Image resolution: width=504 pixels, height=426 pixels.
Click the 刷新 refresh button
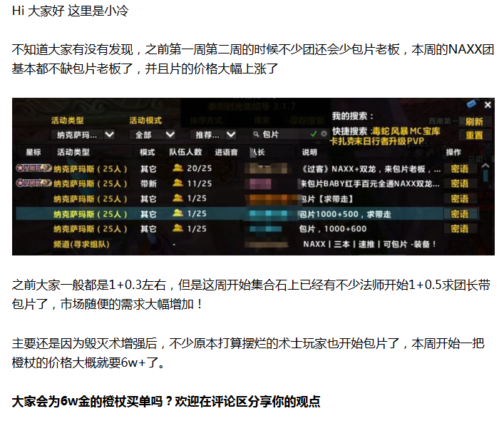tap(474, 122)
